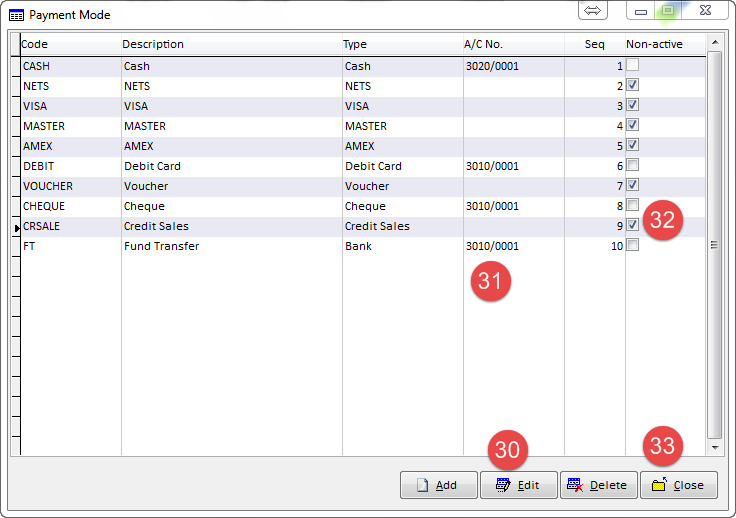736x518 pixels.
Task: Select the DEBIT code cell
Action: [71, 166]
